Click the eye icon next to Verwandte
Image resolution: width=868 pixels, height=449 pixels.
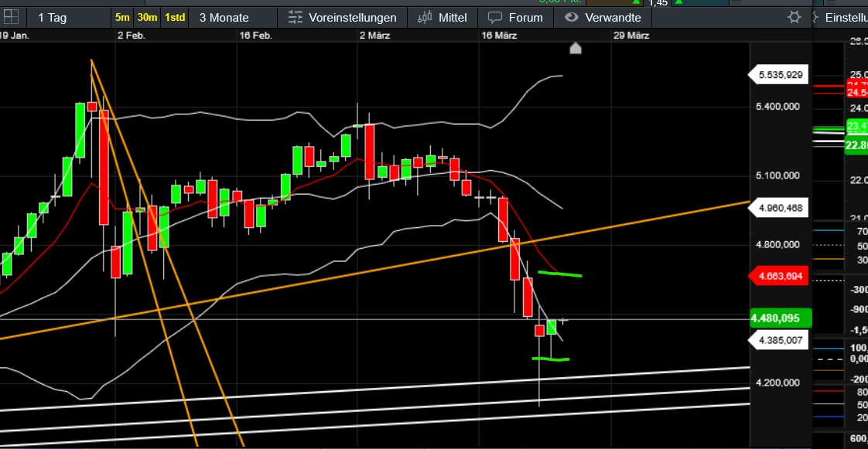pyautogui.click(x=572, y=17)
